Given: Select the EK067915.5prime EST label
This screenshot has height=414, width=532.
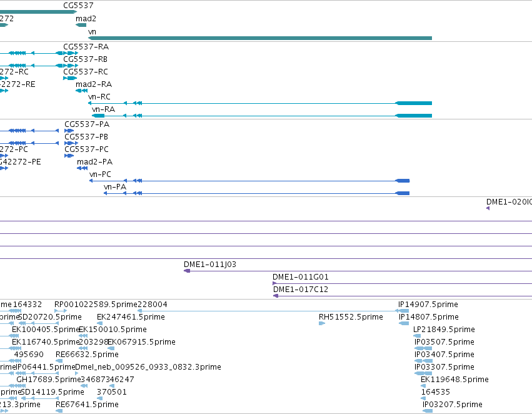Looking at the screenshot, I should pyautogui.click(x=141, y=343).
